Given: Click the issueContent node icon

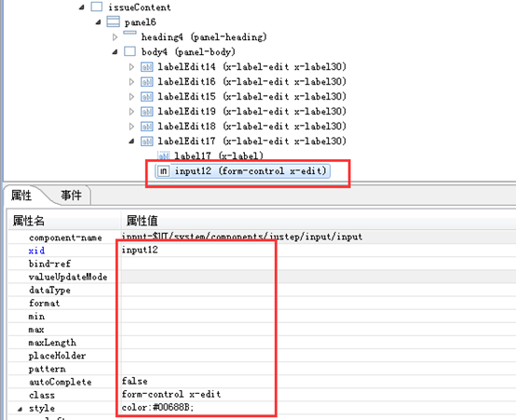Looking at the screenshot, I should pos(97,7).
